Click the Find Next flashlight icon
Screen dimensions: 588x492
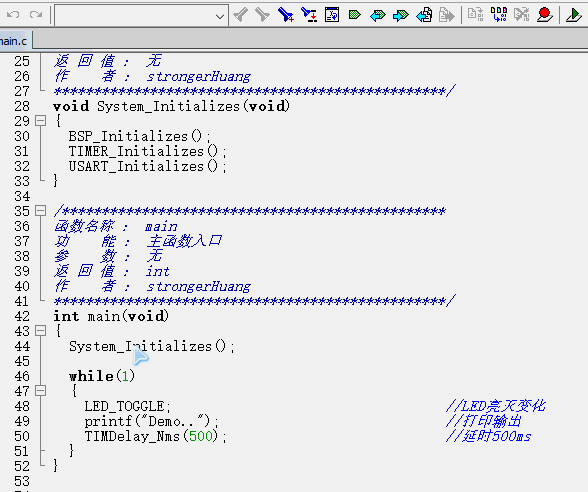pyautogui.click(x=262, y=15)
